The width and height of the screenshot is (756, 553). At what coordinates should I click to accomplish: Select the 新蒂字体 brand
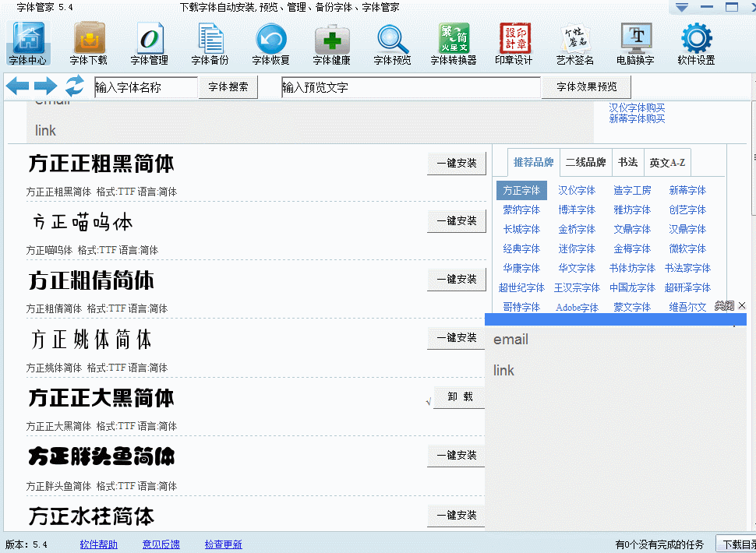pyautogui.click(x=687, y=191)
